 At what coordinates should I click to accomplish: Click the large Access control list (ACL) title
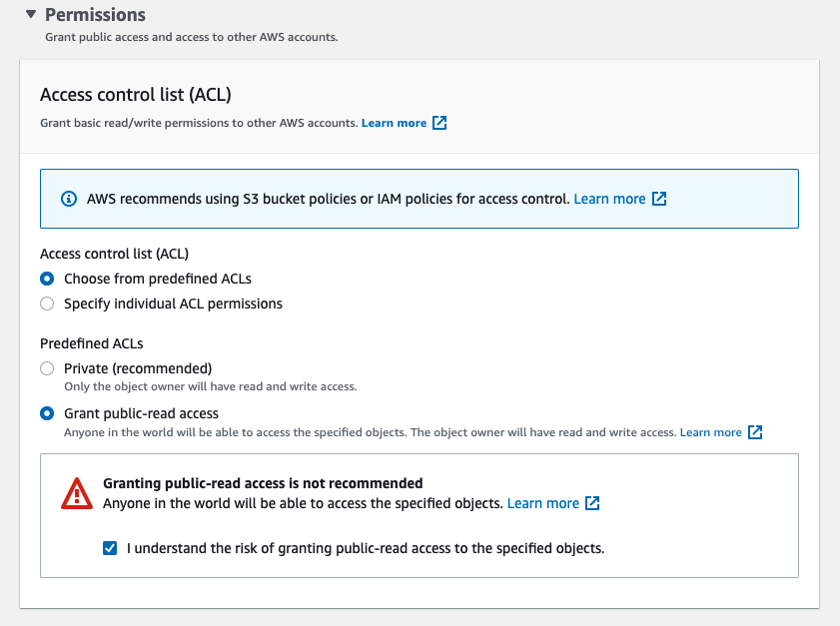coord(136,94)
